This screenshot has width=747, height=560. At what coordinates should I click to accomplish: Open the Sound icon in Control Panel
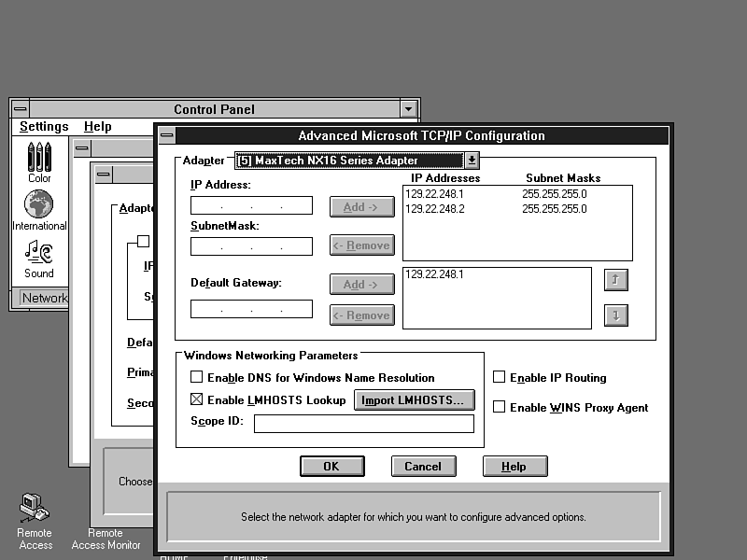pyautogui.click(x=39, y=259)
